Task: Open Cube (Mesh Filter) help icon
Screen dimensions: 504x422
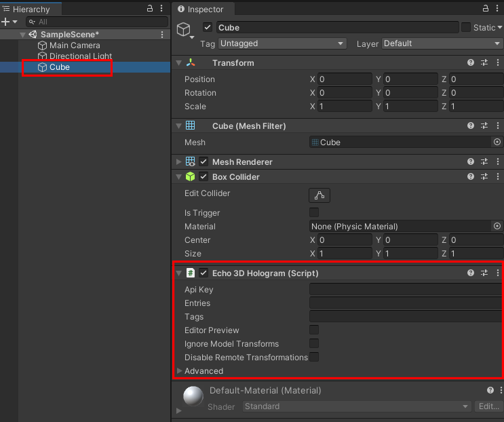Action: point(471,126)
